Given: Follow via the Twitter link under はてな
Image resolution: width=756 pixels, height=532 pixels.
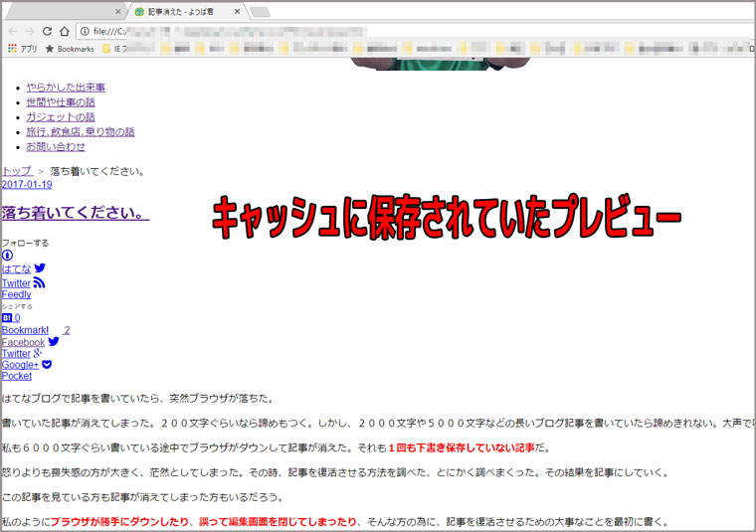Looking at the screenshot, I should click(x=16, y=283).
